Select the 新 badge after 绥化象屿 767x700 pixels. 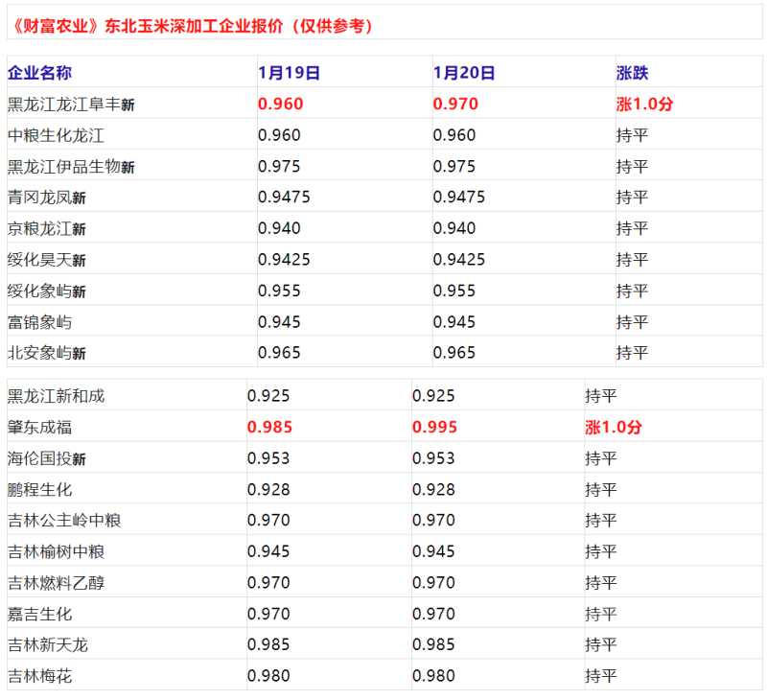(x=79, y=292)
